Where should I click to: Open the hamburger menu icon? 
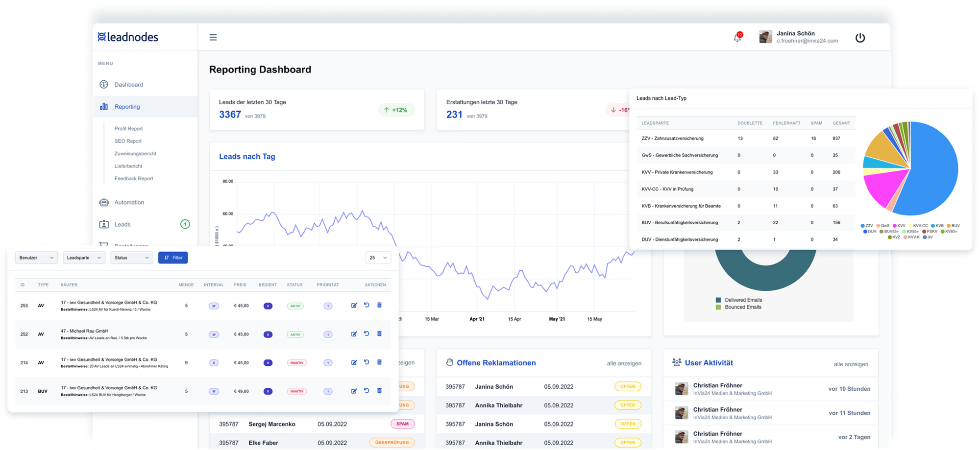click(213, 37)
